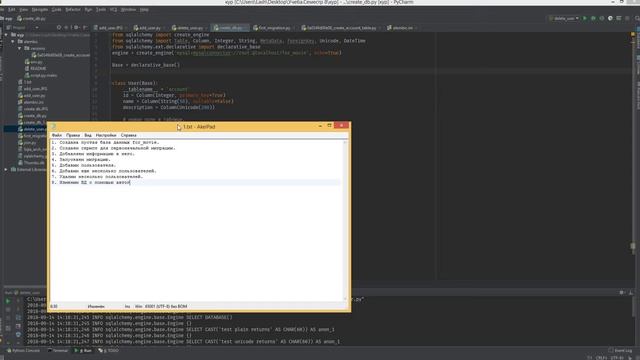Open AkelPad Файл menu
Viewport: 640px width, 360px height.
pyautogui.click(x=56, y=135)
